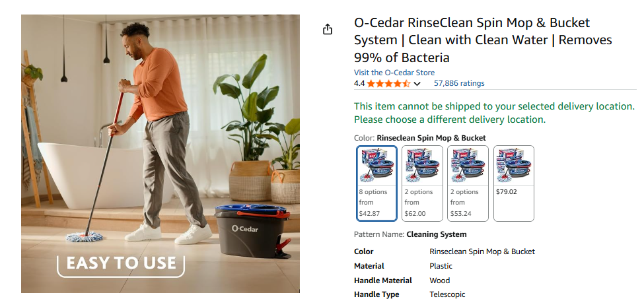Click the delivery location warning message
This screenshot has height=299, width=644.
(x=493, y=113)
